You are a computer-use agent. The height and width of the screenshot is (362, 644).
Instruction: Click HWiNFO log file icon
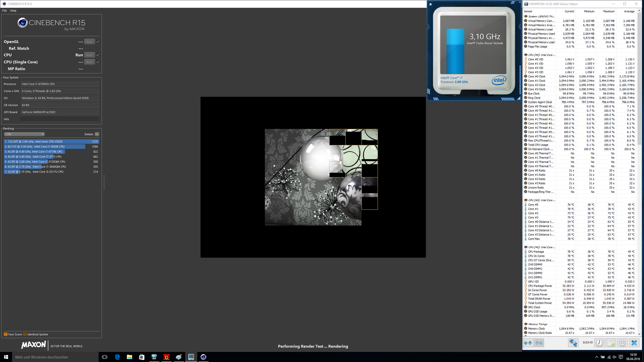click(611, 343)
